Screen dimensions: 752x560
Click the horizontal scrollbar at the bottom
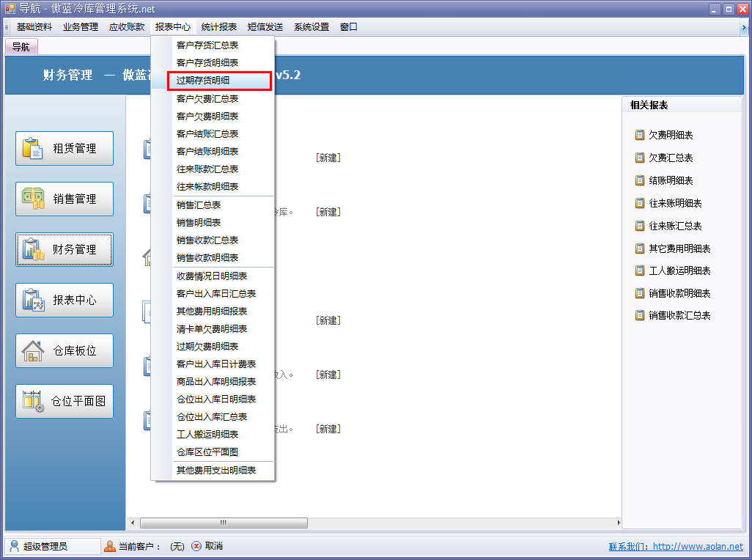[x=224, y=523]
